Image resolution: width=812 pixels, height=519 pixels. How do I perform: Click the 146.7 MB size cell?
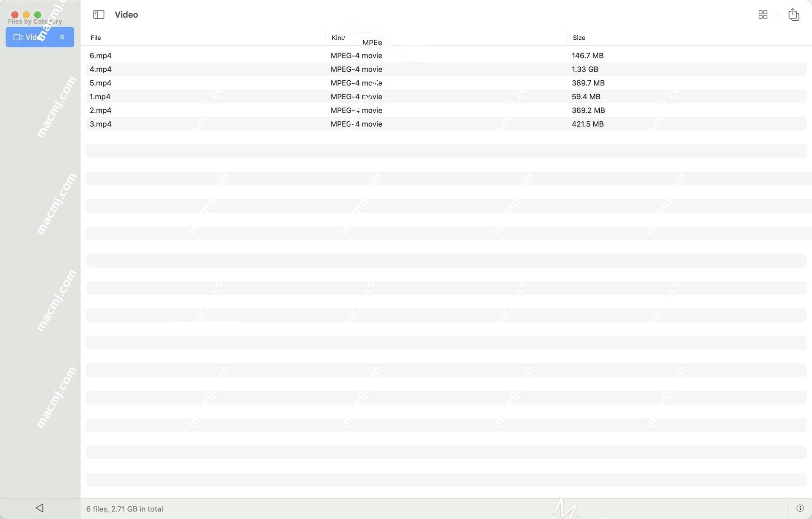pyautogui.click(x=587, y=55)
